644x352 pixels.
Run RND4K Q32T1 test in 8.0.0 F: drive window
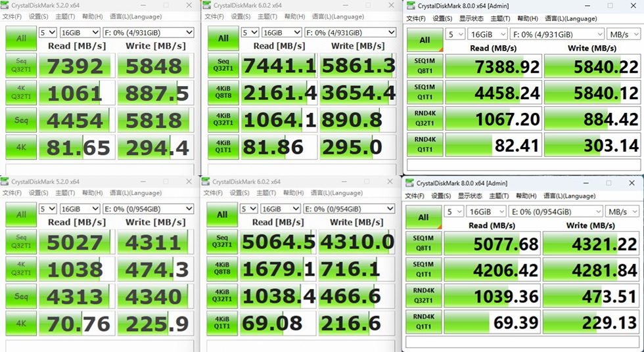point(425,119)
